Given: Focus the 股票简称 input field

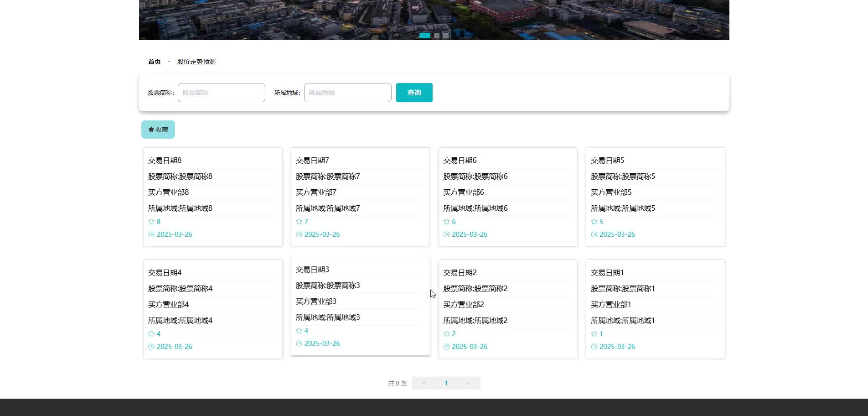Looking at the screenshot, I should [x=222, y=93].
